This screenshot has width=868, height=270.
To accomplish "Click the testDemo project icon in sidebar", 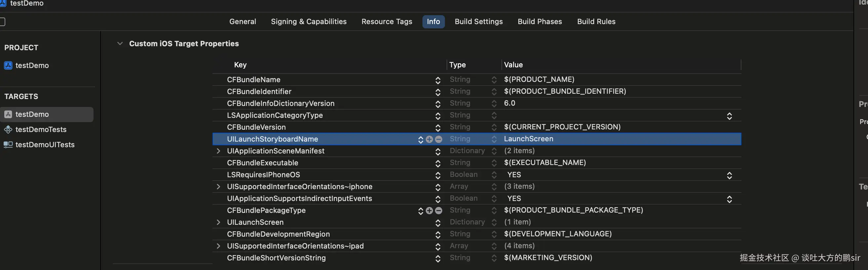I will point(8,66).
